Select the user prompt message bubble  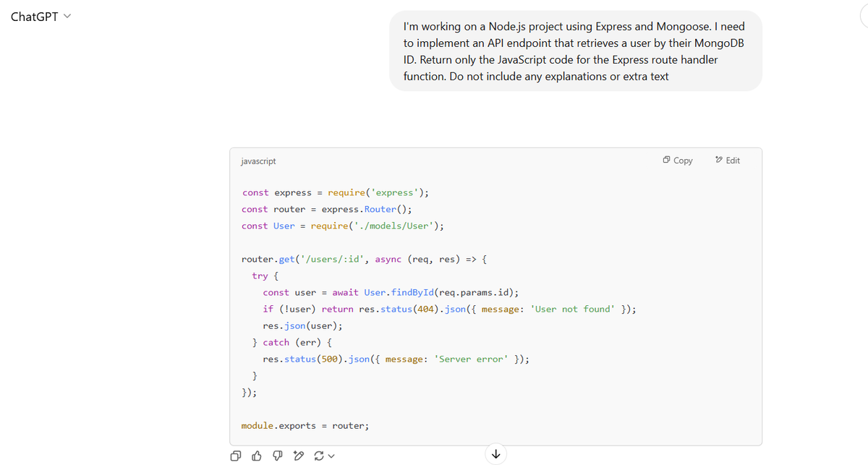click(x=576, y=51)
